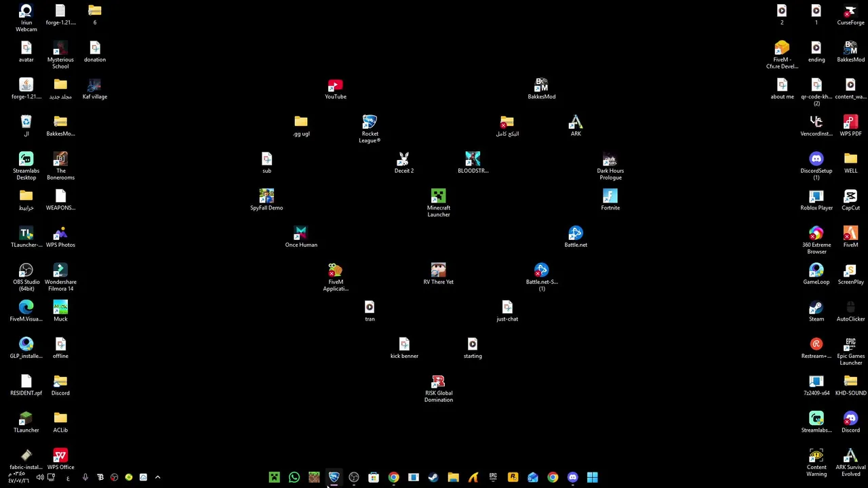
Task: Select the KHD-SOUND folder
Action: pos(850,385)
